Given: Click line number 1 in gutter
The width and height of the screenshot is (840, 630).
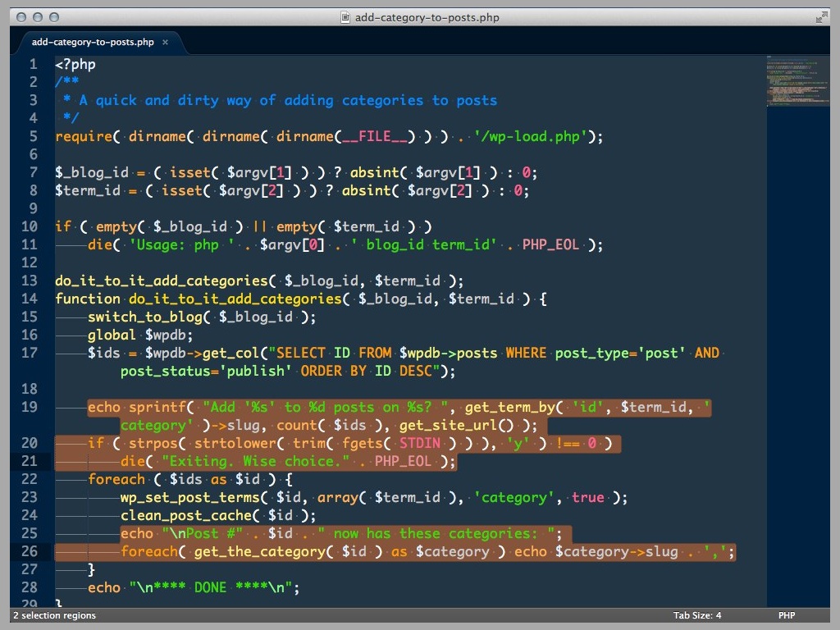Looking at the screenshot, I should [33, 64].
